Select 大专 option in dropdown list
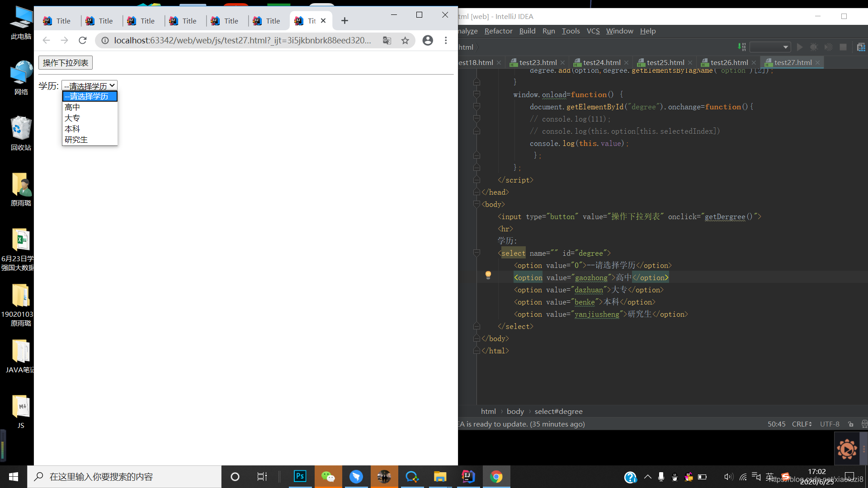The image size is (868, 488). [90, 118]
